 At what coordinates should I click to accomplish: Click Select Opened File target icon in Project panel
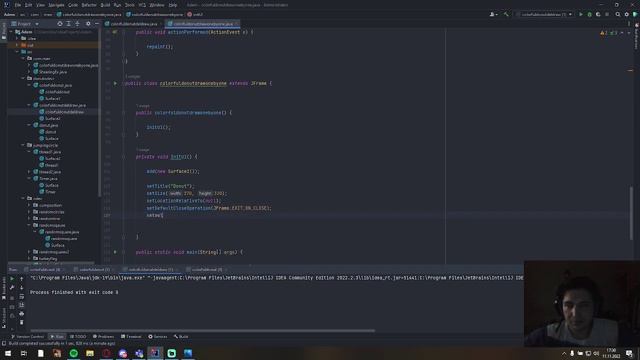pyautogui.click(x=60, y=24)
